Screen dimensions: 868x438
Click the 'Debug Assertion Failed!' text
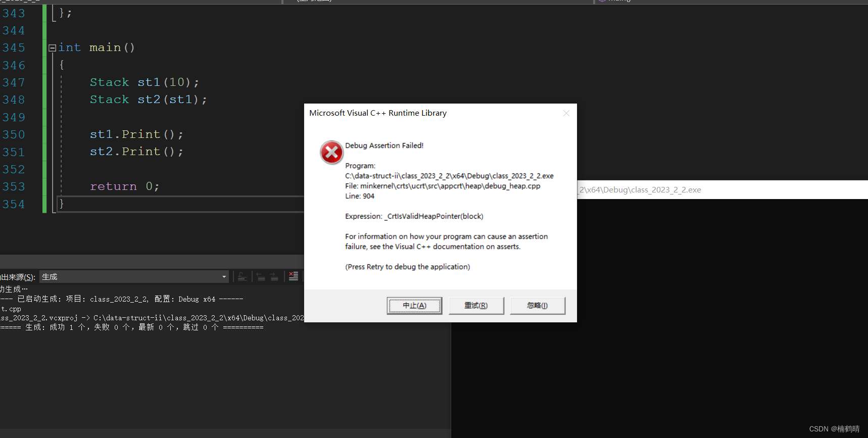click(x=384, y=145)
